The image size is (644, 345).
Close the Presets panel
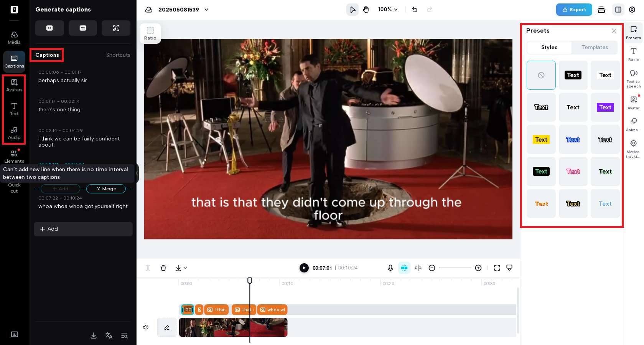click(614, 31)
